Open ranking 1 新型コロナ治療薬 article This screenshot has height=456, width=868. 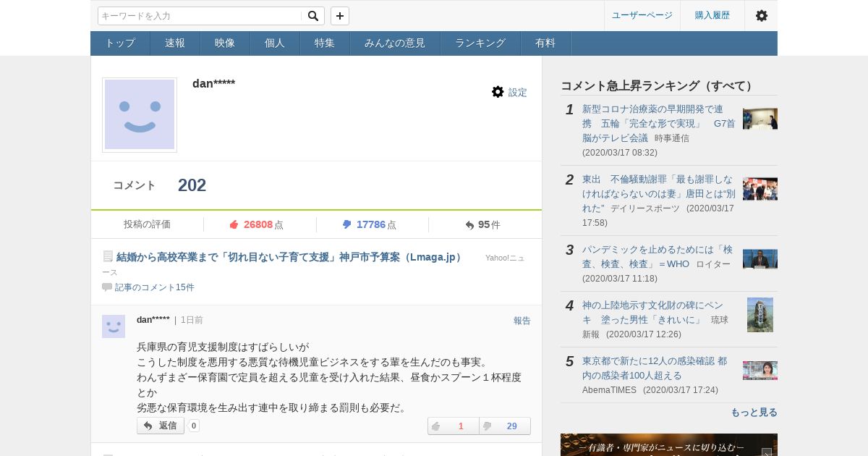click(658, 123)
